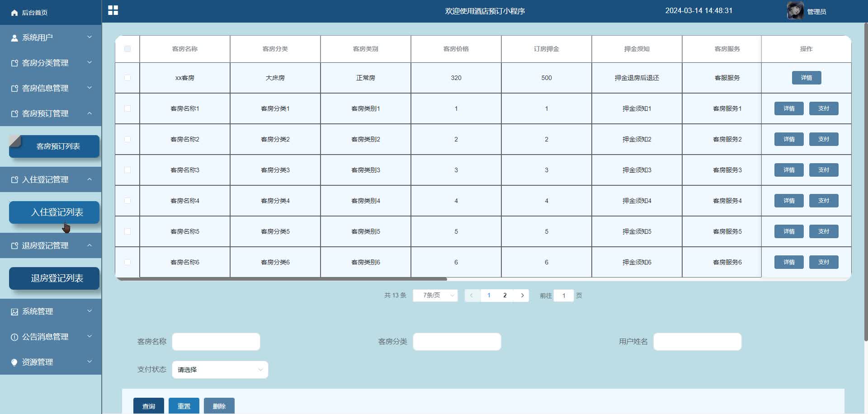Click the table's horizontal scrollbar

coord(282,279)
